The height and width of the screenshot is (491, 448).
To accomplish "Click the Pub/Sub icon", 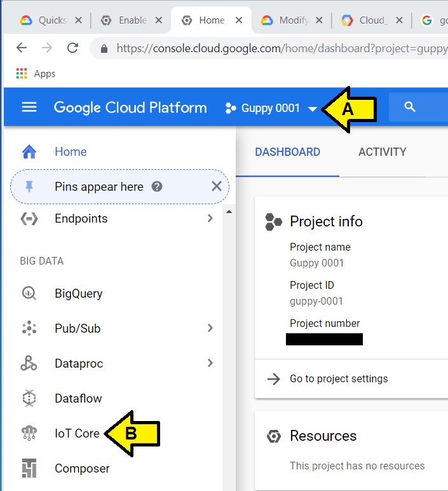I will [x=29, y=328].
